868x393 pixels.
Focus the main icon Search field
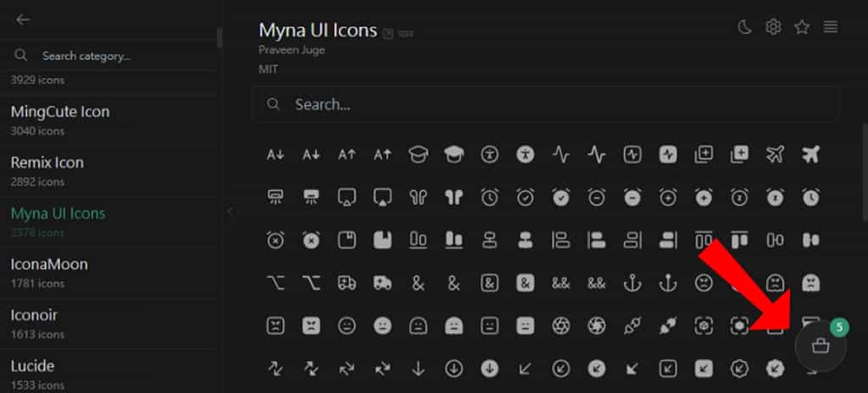pyautogui.click(x=546, y=105)
